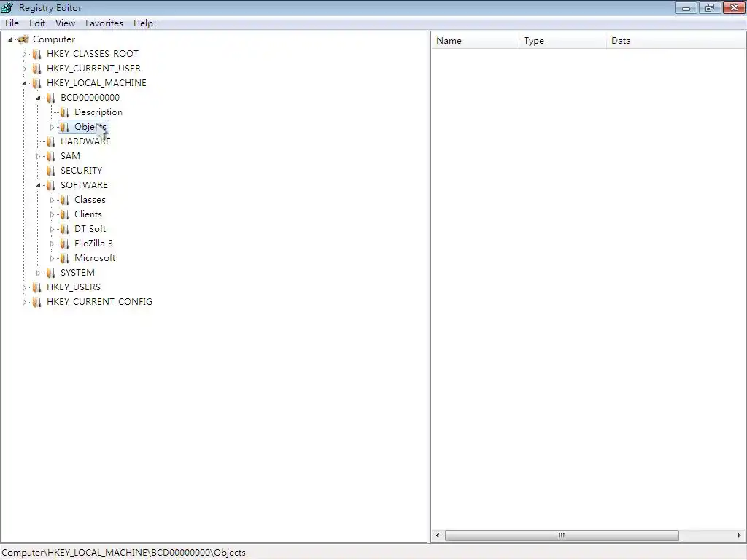The image size is (747, 560).
Task: Expand the SAM key
Action: tap(38, 156)
